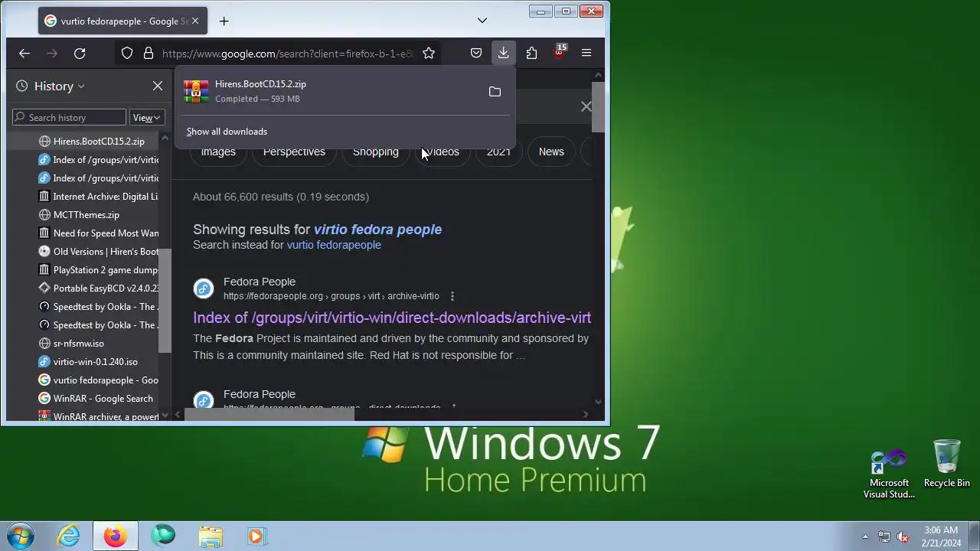This screenshot has width=980, height=551.
Task: Open the Windows Start menu orb
Action: (21, 536)
